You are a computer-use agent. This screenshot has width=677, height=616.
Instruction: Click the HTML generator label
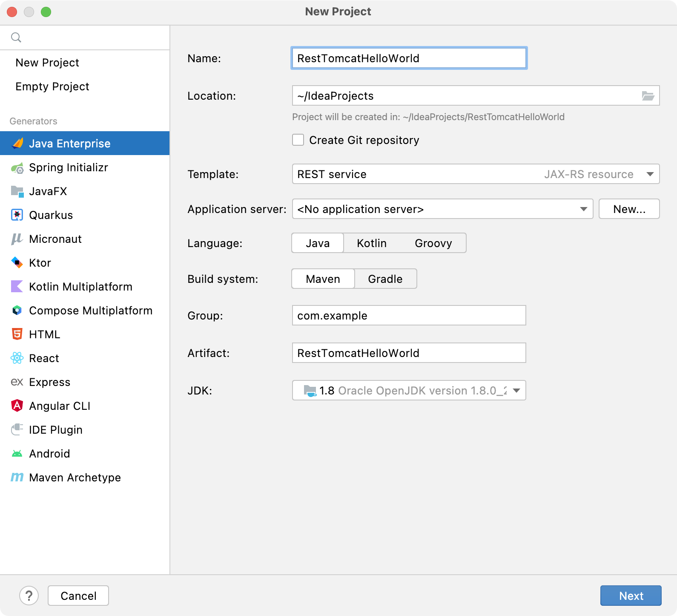click(x=45, y=334)
